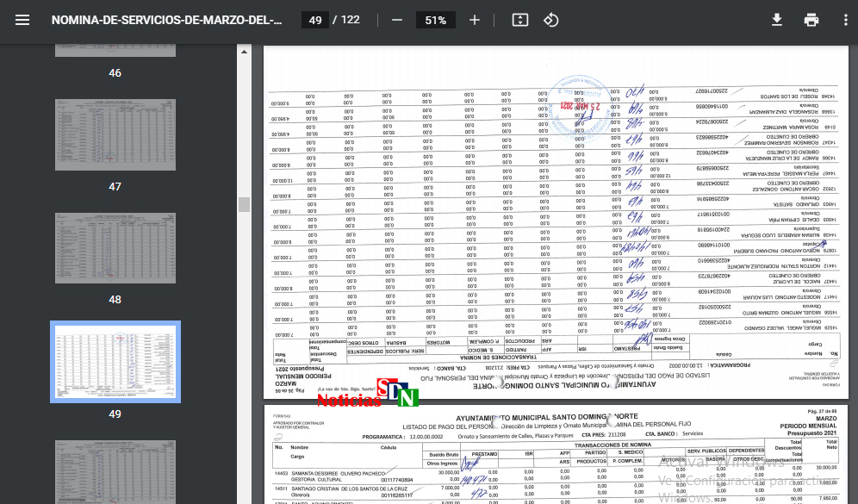Click the document title NOMINA-DE-SERVICIOS-DE-MARZO

166,20
